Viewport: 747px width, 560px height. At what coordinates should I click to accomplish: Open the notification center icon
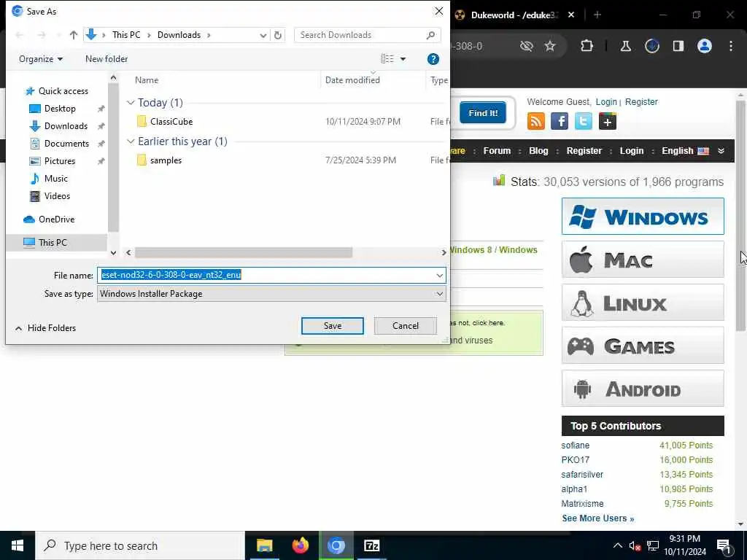[x=724, y=547]
